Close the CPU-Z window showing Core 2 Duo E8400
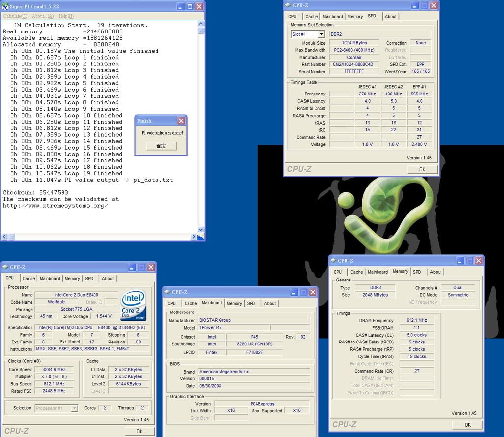The height and width of the screenshot is (437, 504). (151, 267)
